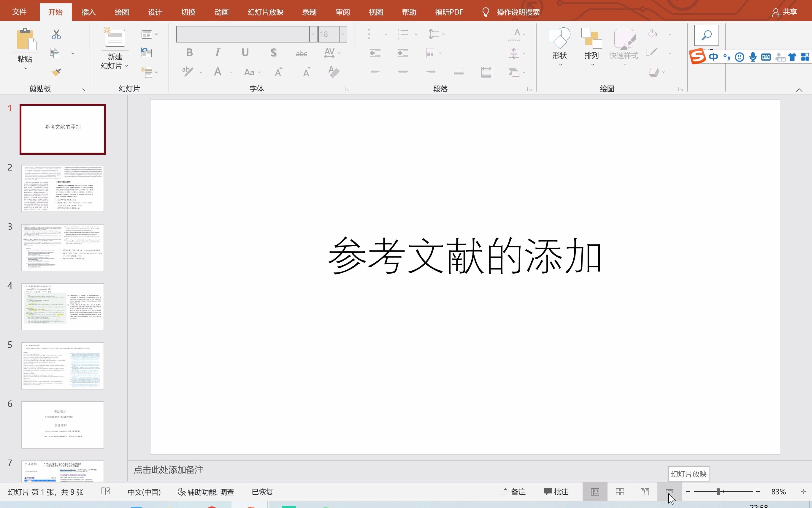Click the Reset slide icon
Screen dimensions: 812x508
tap(146, 53)
